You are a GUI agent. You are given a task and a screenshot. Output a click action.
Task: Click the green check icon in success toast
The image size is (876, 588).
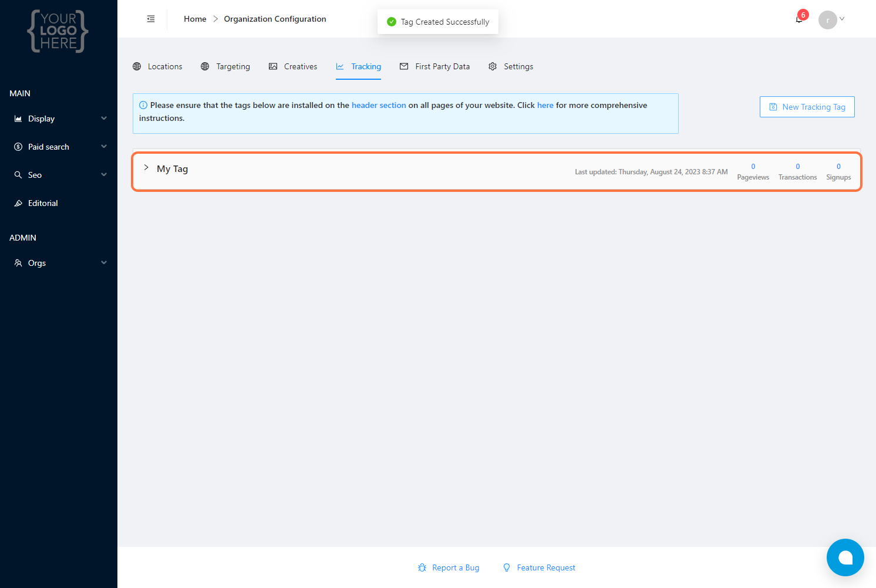click(392, 22)
